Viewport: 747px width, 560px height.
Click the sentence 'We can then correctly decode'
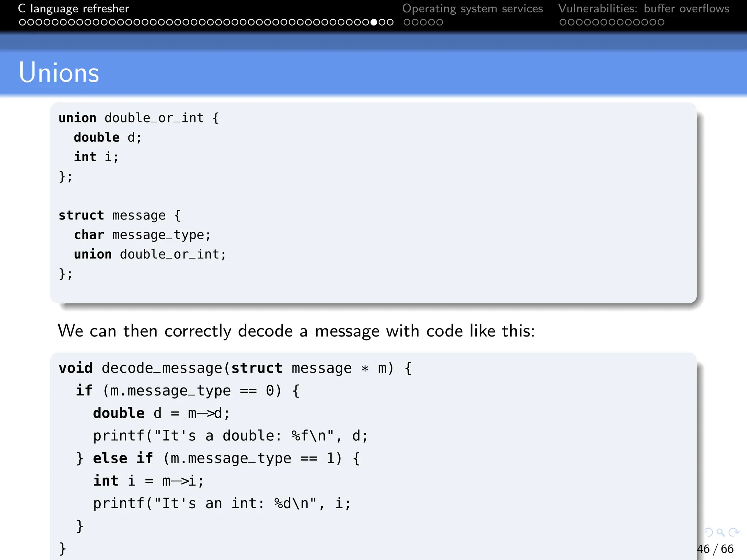tap(296, 331)
